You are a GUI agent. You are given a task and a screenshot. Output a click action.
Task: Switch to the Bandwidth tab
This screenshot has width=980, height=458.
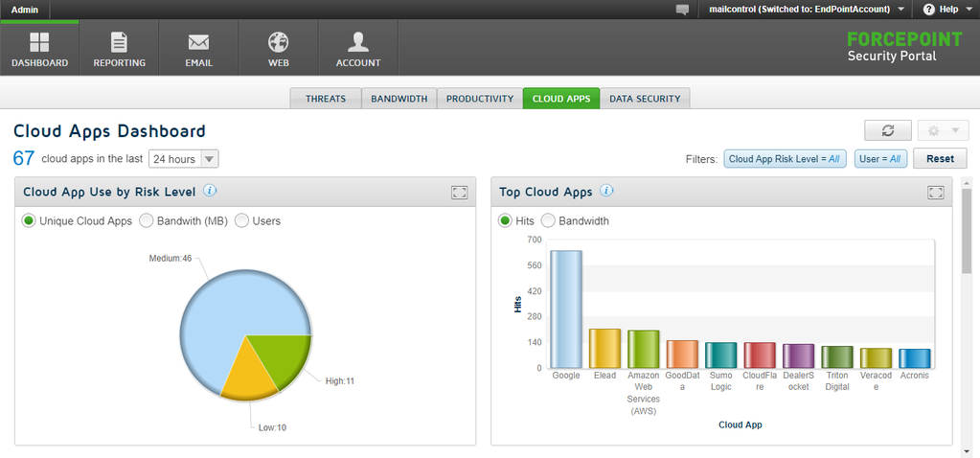(x=399, y=99)
